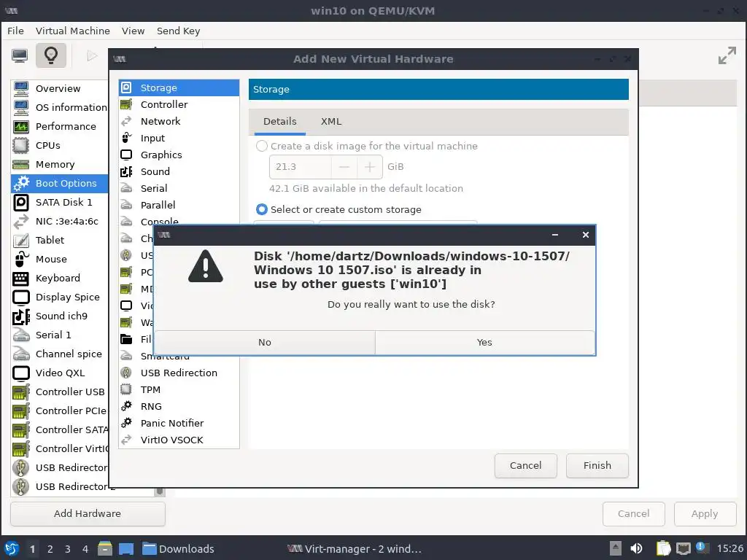Select Sound ich9 in sidebar

(x=61, y=316)
